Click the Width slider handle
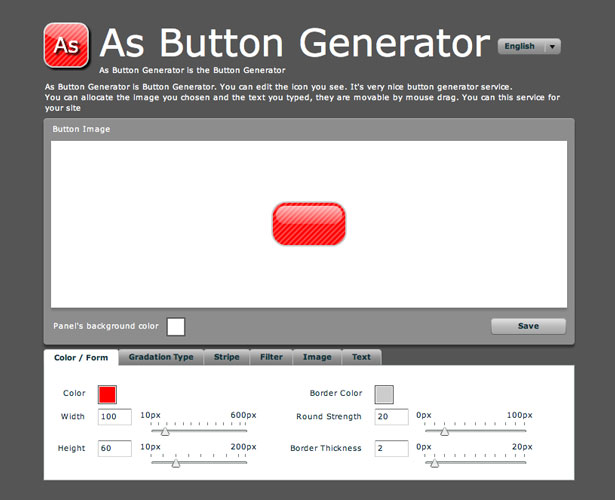615x500 pixels. point(165,431)
